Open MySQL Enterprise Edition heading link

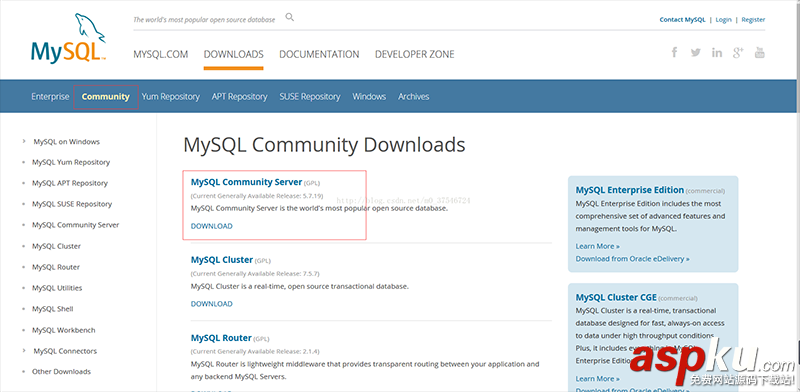(x=630, y=190)
